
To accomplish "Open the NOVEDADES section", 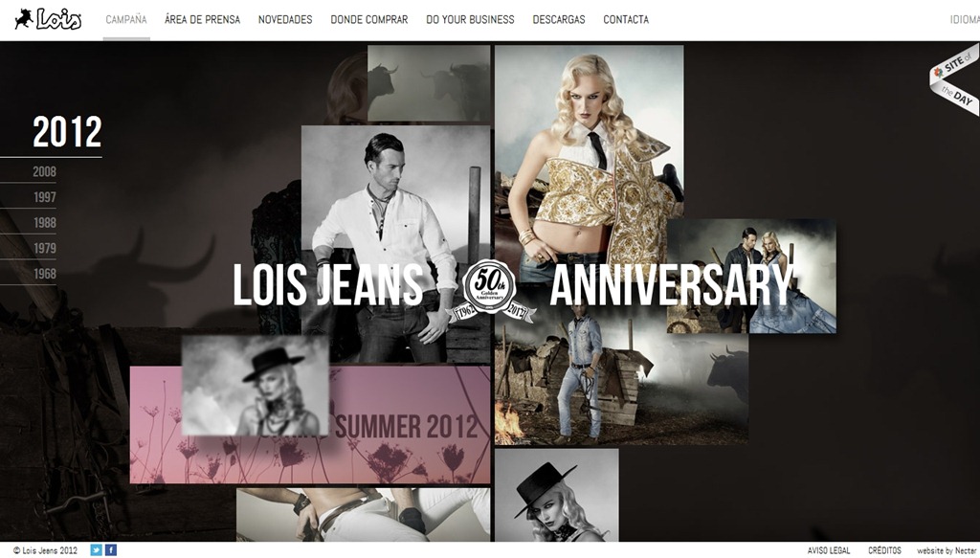I will click(285, 19).
